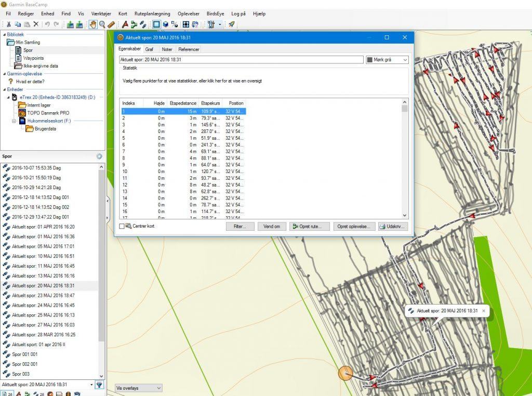532x396 pixels.
Task: Click the Etapedistance column header
Action: (x=183, y=103)
